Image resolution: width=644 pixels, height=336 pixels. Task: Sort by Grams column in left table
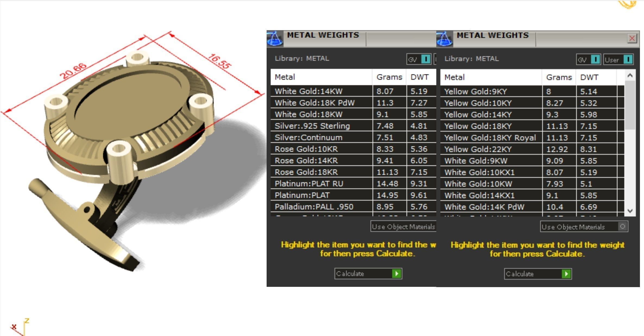[x=389, y=77]
